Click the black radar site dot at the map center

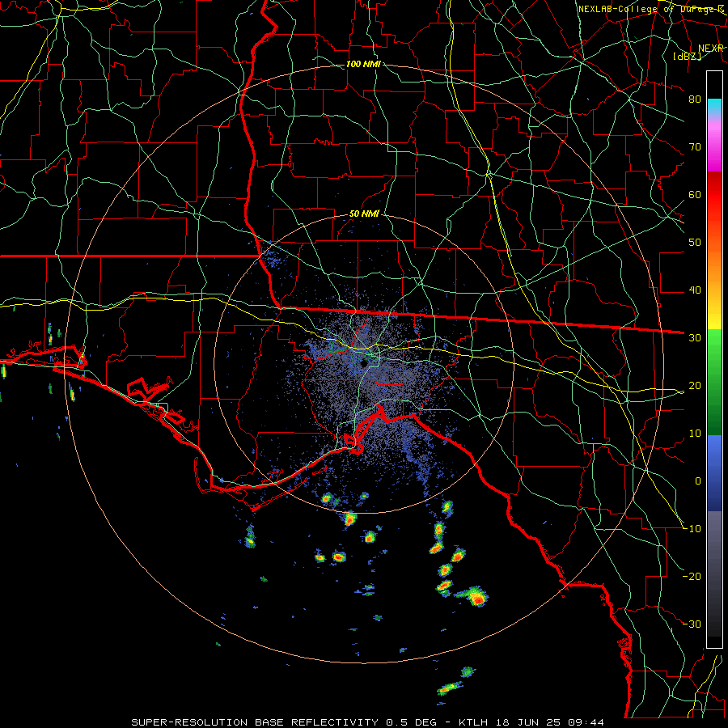pyautogui.click(x=365, y=362)
